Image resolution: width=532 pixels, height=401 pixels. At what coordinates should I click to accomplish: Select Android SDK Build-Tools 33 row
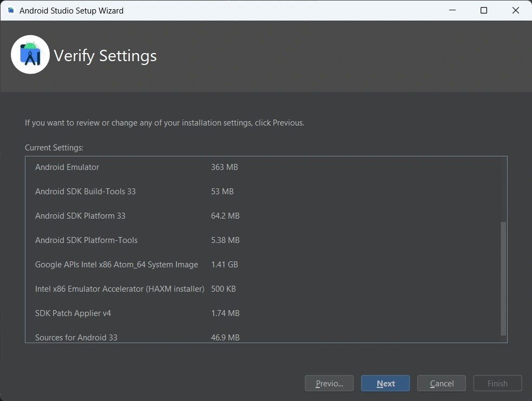tap(86, 192)
